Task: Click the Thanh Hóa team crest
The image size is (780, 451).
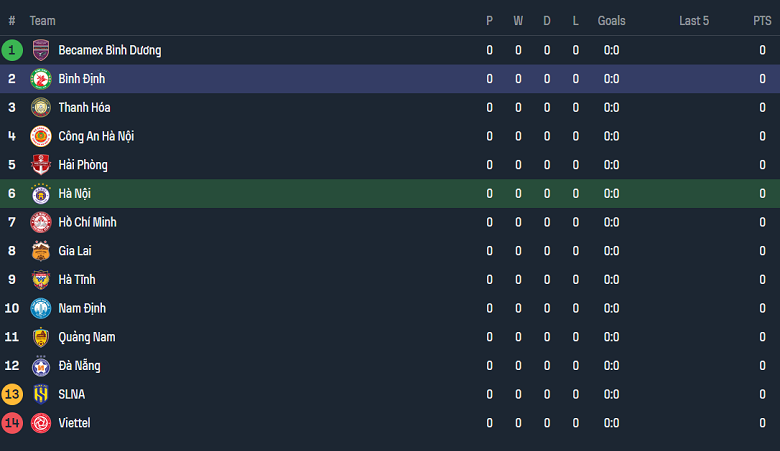Action: (x=41, y=108)
